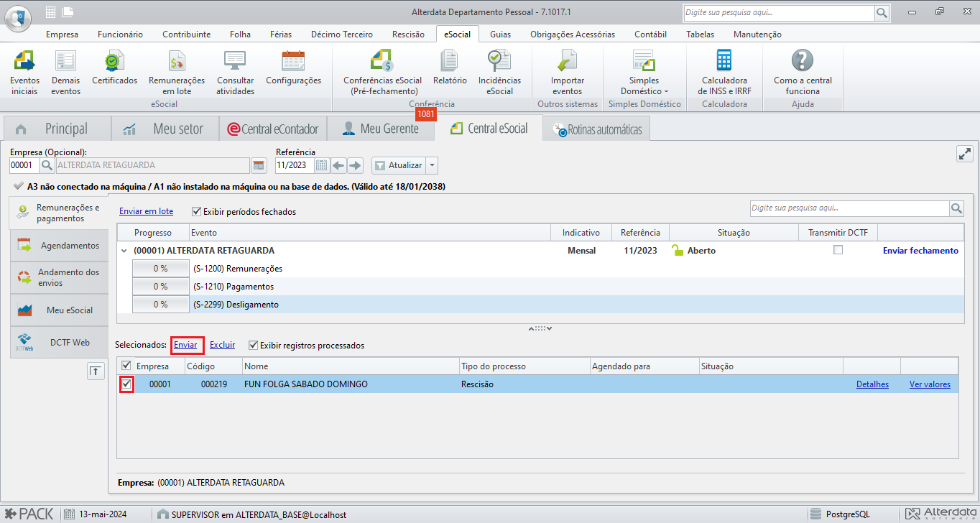Open the Folha ribbon tab
Viewport: 980px width, 523px height.
pyautogui.click(x=240, y=34)
